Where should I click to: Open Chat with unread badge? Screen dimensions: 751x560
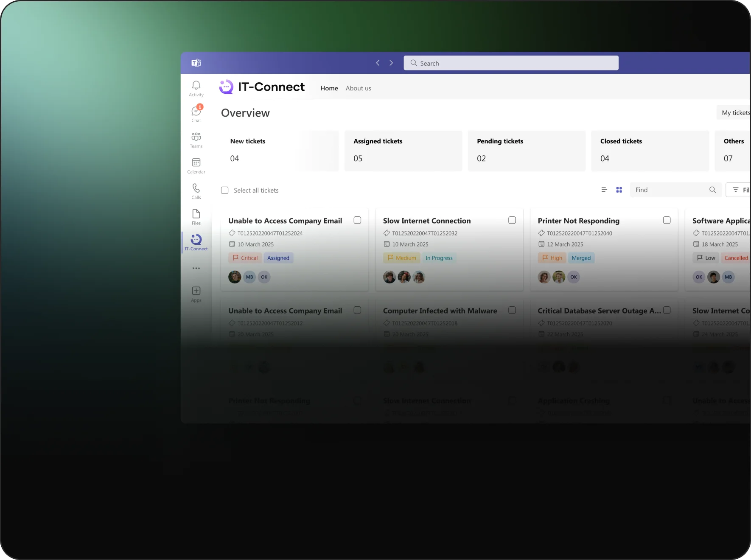196,114
